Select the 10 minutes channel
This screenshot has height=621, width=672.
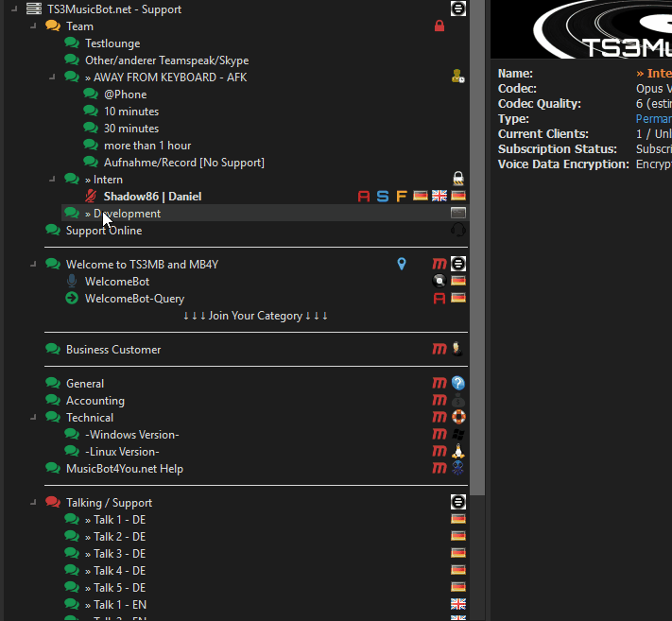point(131,112)
